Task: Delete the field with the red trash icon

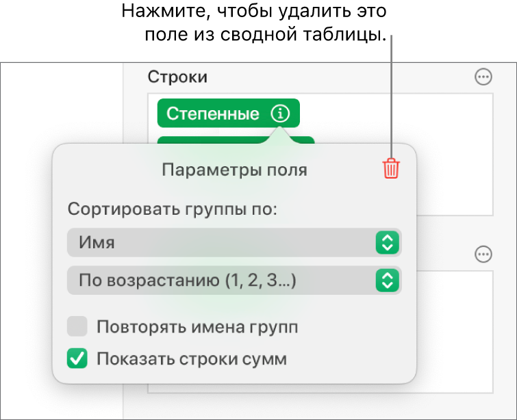Action: (391, 169)
